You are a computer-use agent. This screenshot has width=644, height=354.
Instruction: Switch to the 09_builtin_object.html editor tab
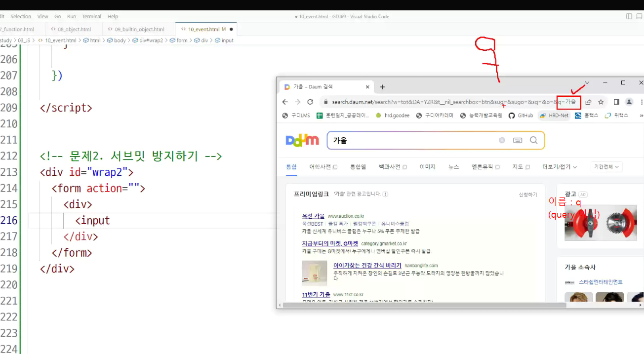138,29
